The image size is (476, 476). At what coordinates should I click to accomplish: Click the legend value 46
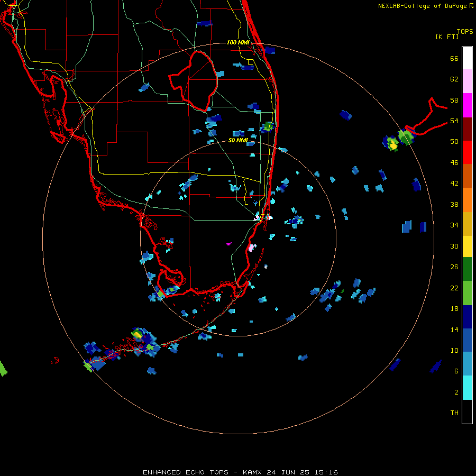point(454,163)
